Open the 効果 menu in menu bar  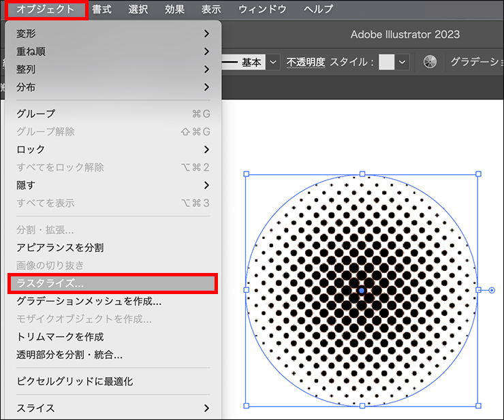pos(174,10)
